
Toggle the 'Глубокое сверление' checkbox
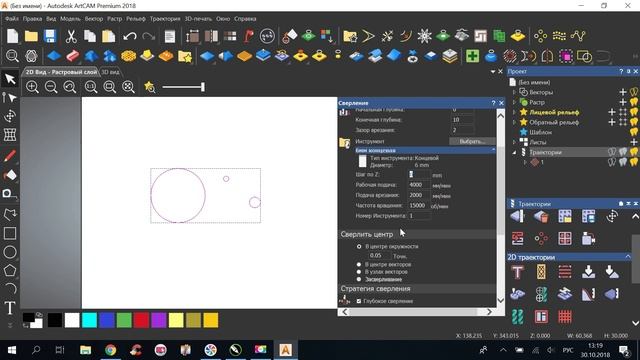(359, 301)
